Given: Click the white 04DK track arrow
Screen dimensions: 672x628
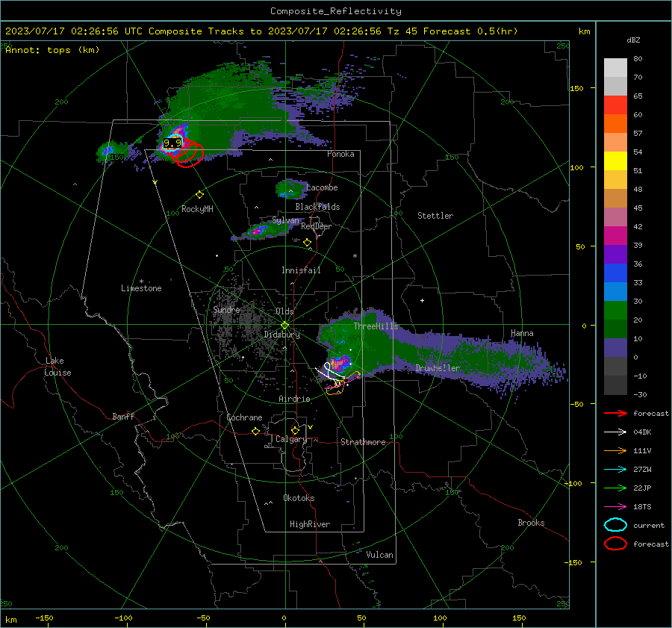Looking at the screenshot, I should coord(615,432).
